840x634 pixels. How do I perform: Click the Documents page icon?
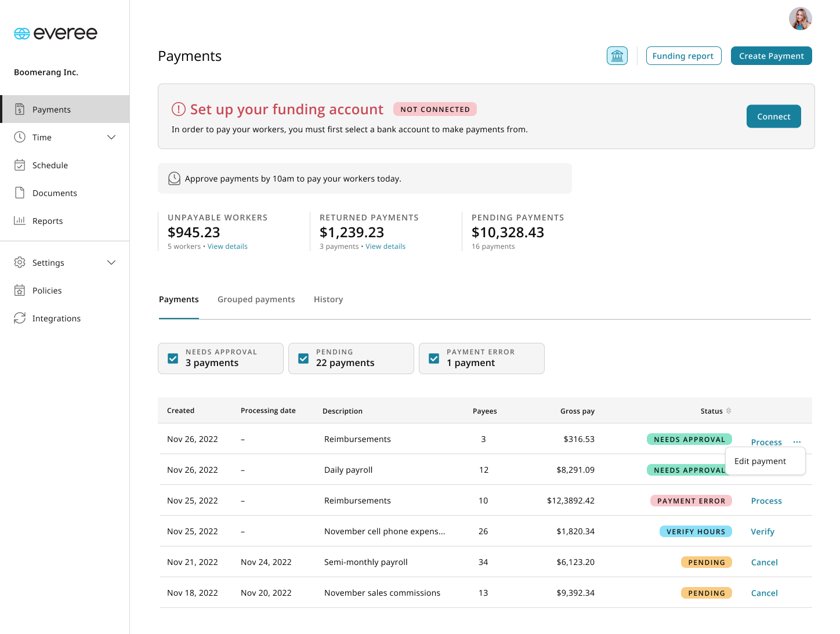pyautogui.click(x=20, y=193)
